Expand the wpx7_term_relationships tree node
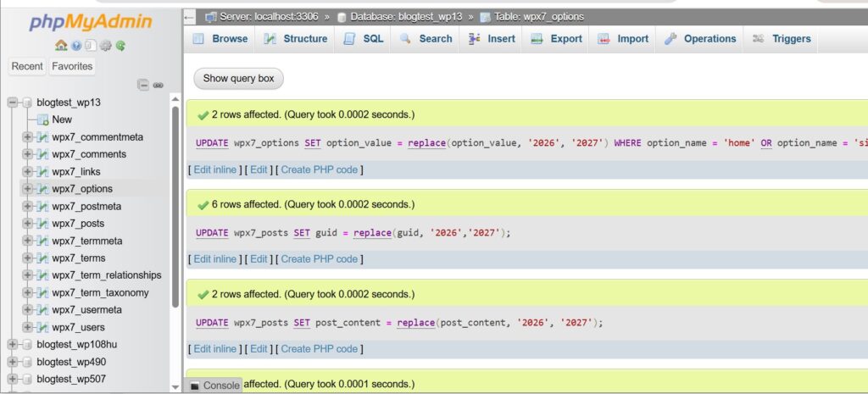The image size is (868, 394). pos(27,275)
